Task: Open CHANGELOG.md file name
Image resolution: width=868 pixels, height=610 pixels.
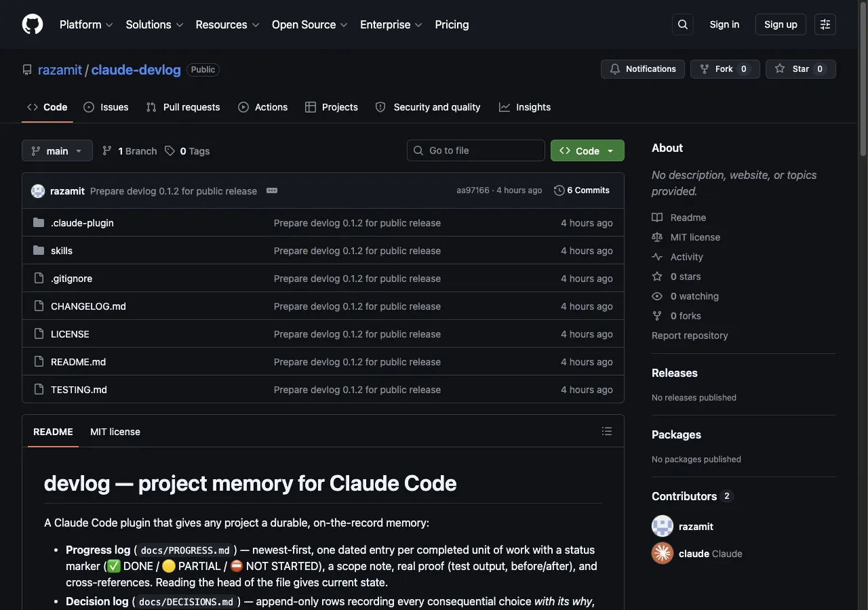Action: [88, 306]
